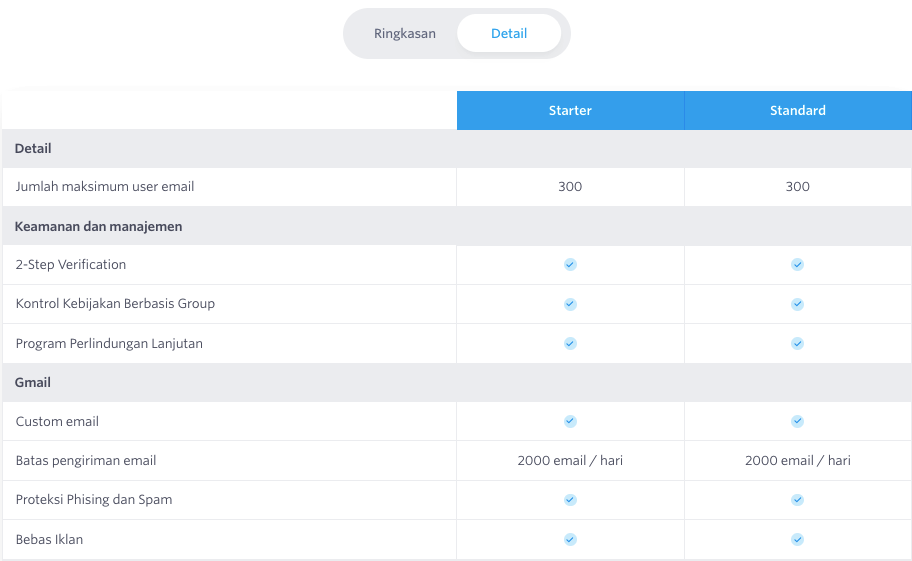This screenshot has height=561, width=912.
Task: Select the Detail tab
Action: coord(509,34)
